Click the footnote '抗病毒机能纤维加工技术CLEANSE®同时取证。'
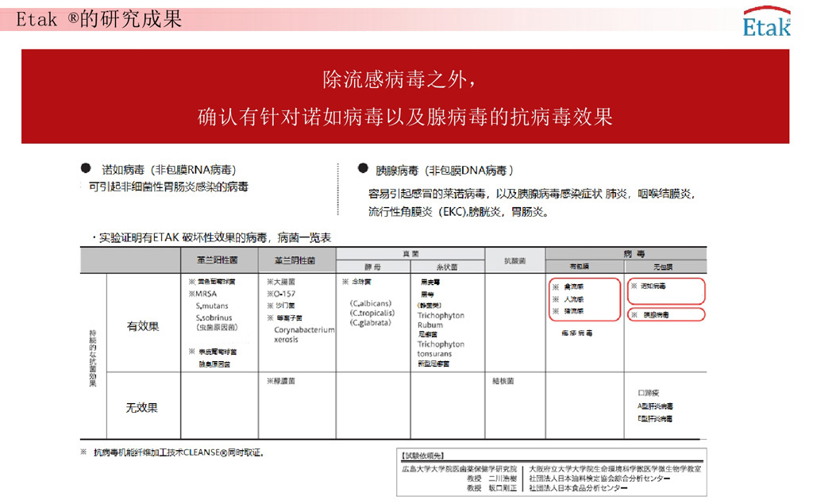This screenshot has height=504, width=813. [x=178, y=452]
